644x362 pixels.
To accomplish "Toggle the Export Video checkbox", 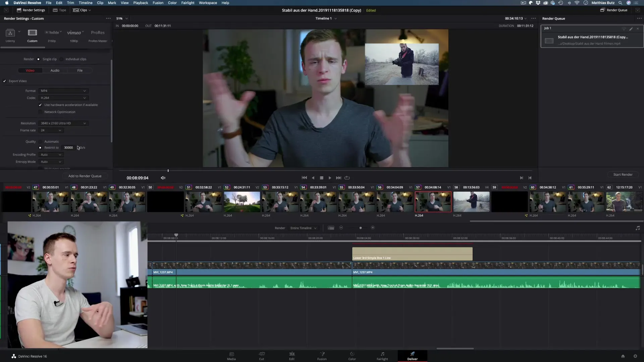I will (x=5, y=81).
